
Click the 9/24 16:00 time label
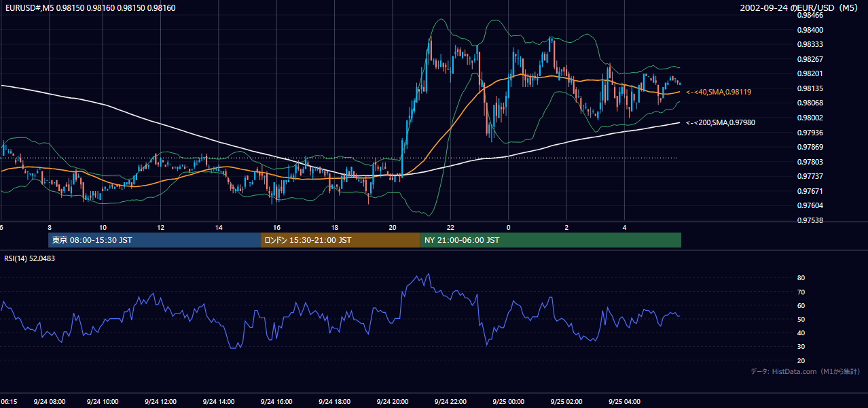coord(276,402)
